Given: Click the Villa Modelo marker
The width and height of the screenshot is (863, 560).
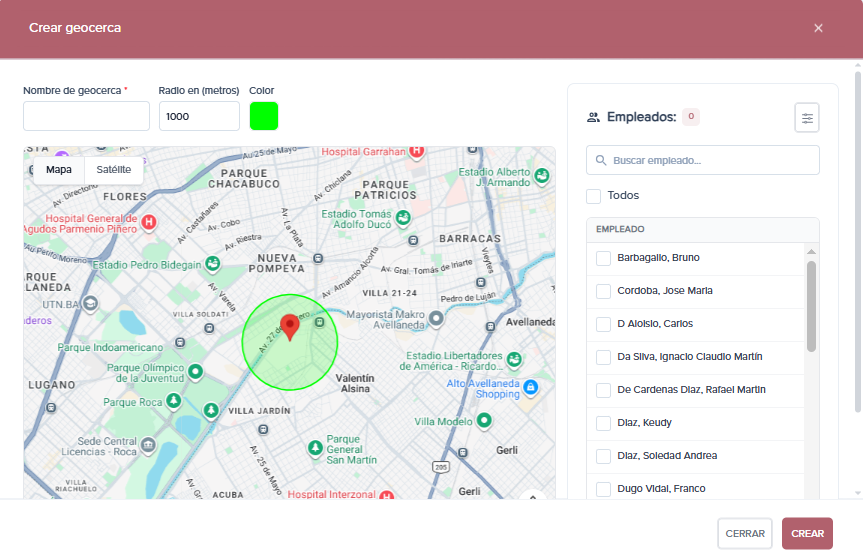Looking at the screenshot, I should tap(484, 421).
